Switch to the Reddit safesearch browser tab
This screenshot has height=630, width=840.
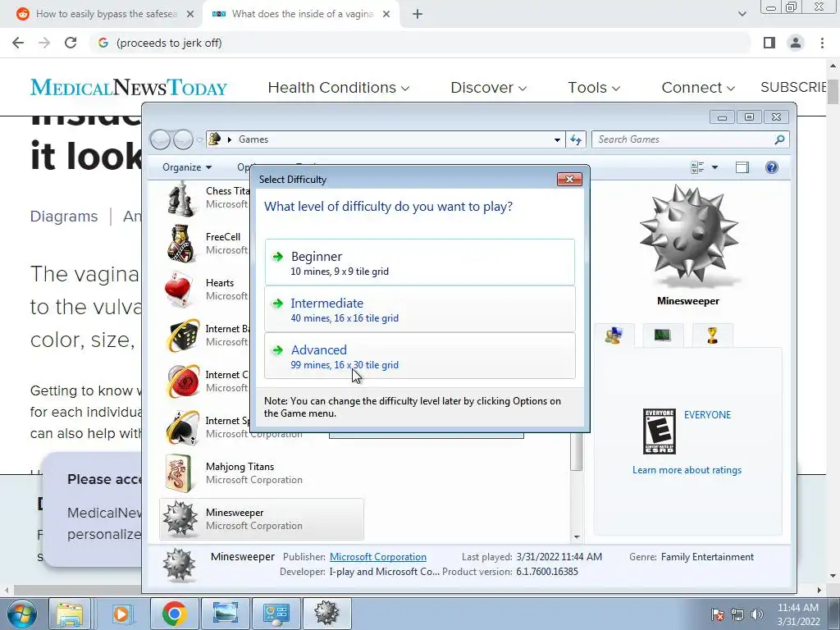coord(106,14)
